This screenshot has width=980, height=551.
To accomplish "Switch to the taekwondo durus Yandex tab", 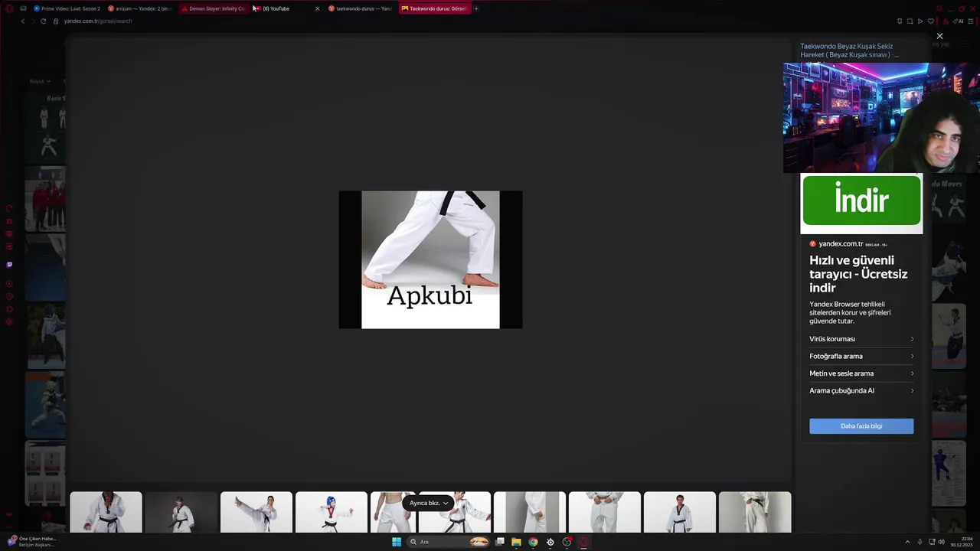I will coord(360,8).
